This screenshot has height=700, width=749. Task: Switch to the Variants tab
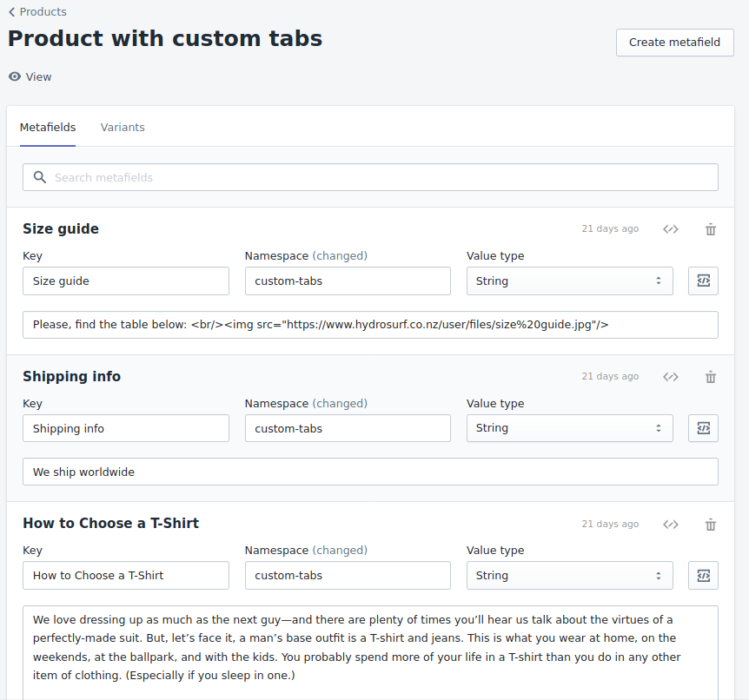click(x=123, y=128)
